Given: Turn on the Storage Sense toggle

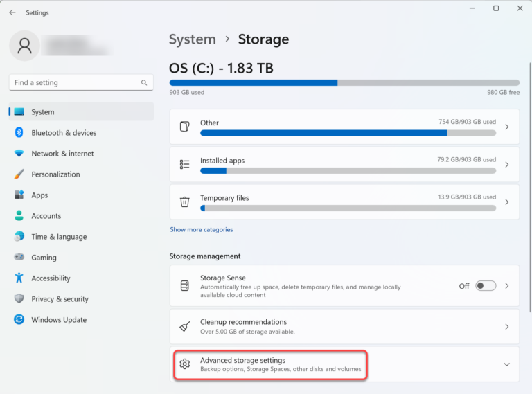Looking at the screenshot, I should [485, 286].
